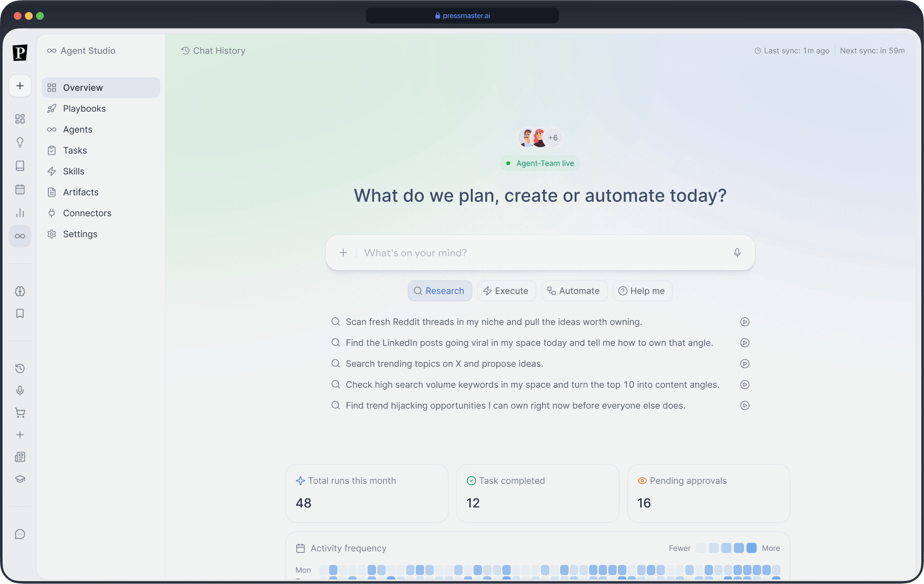Open the history clock icon in the left rail
This screenshot has height=584, width=924.
[20, 368]
